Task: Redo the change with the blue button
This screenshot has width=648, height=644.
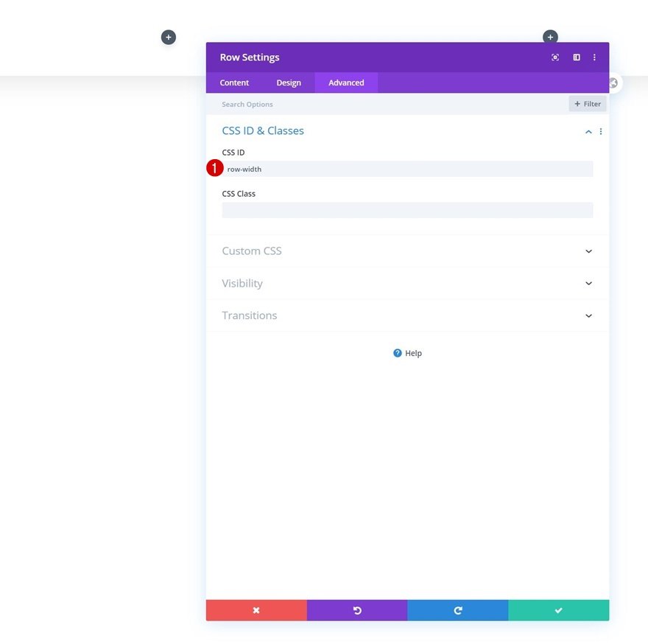Action: [458, 610]
